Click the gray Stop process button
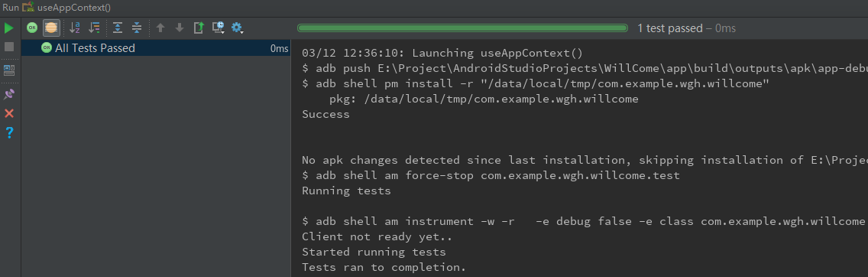868x277 pixels. click(9, 47)
